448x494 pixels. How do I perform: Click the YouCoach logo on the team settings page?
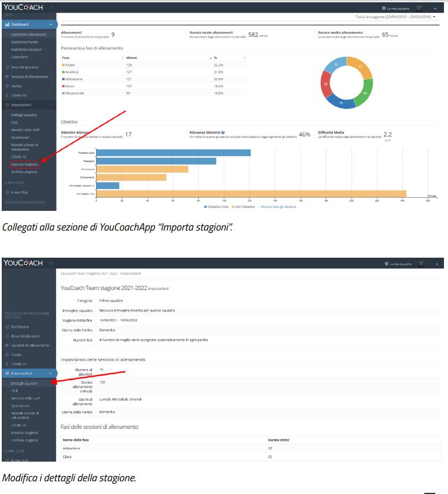point(23,263)
